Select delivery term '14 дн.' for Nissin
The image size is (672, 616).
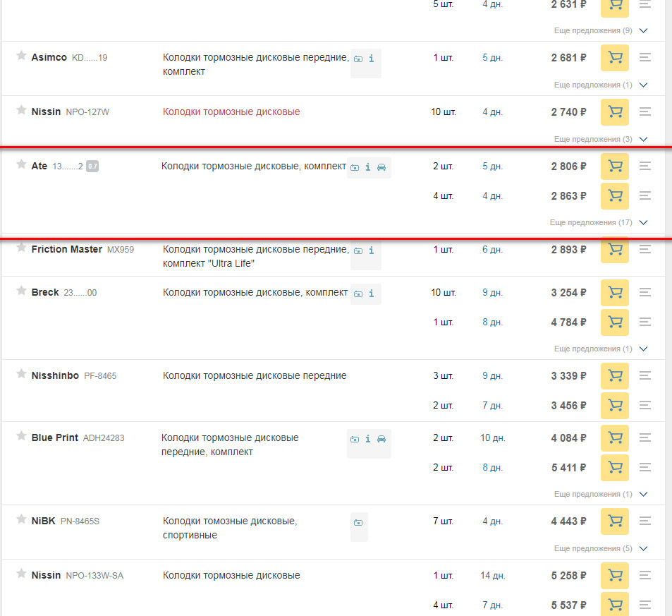click(x=492, y=576)
